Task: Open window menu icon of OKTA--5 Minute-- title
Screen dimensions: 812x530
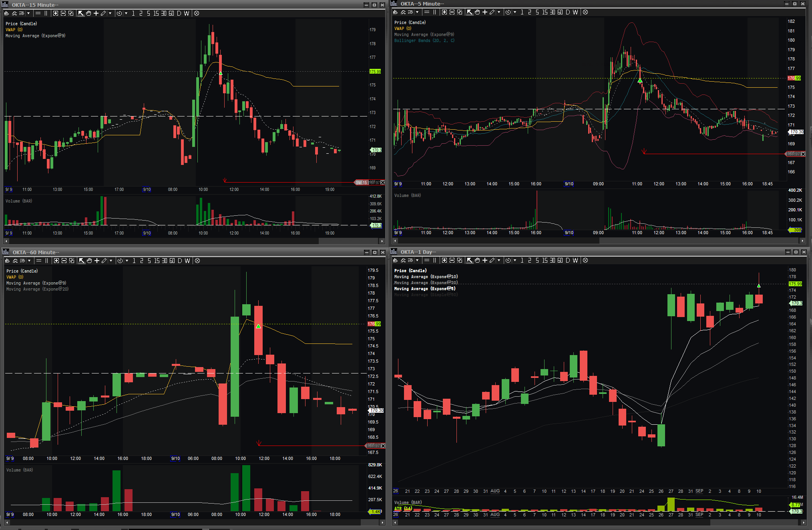Action: pyautogui.click(x=394, y=4)
